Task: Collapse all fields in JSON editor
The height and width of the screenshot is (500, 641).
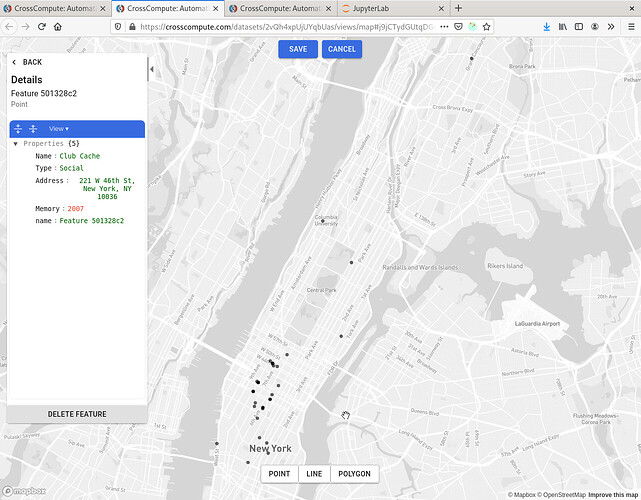Action: click(x=33, y=129)
